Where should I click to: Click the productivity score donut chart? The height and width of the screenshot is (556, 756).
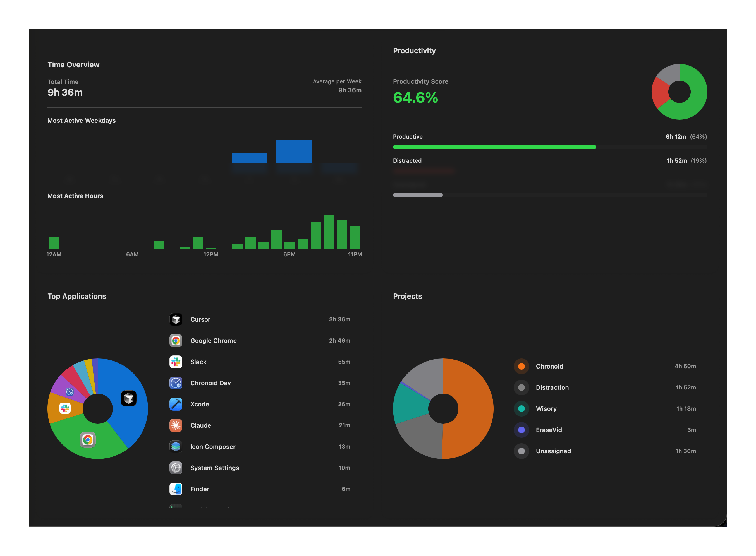tap(679, 92)
